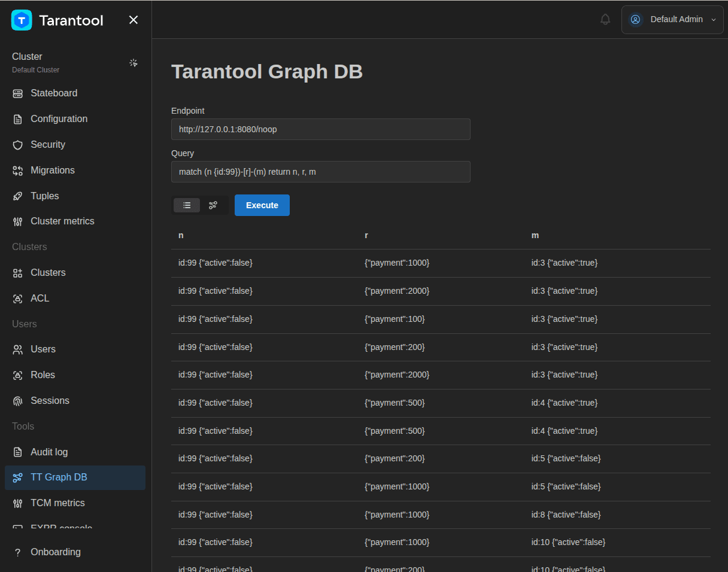
Task: Open the Onboarding help
Action: (75, 552)
